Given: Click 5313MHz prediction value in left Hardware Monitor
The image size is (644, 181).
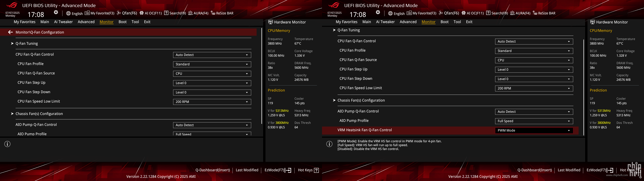Looking at the screenshot, I should tap(282, 111).
